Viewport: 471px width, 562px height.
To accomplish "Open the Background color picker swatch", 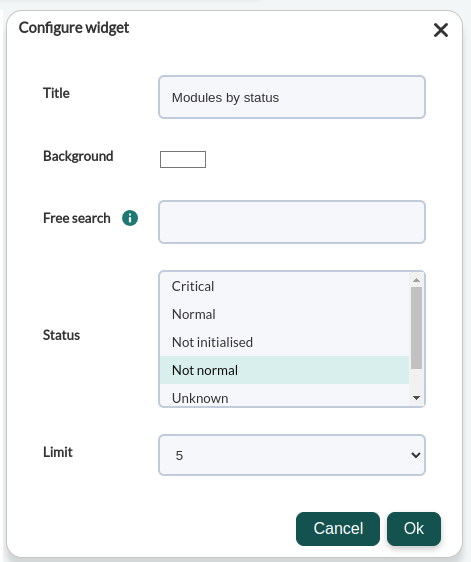I will (x=183, y=159).
